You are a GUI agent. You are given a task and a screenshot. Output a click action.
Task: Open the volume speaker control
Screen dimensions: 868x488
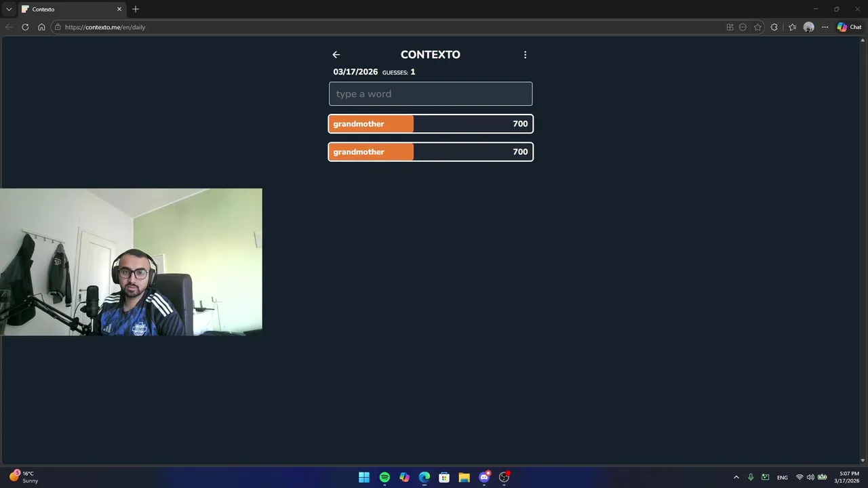[x=810, y=477]
